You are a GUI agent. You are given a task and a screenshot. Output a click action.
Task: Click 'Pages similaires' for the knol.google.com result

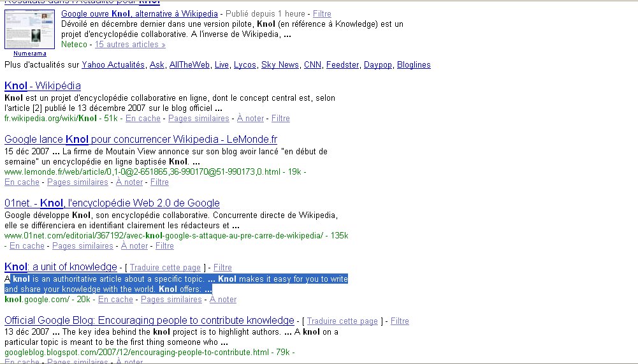pos(171,299)
